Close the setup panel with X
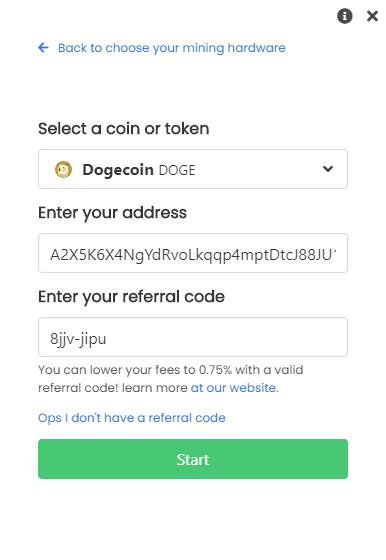Screen dimensions: 386x560 coord(372,16)
